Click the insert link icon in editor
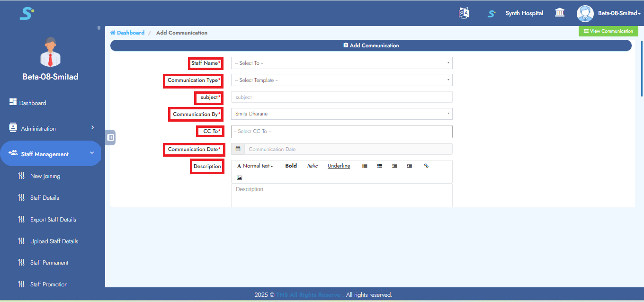 point(426,166)
